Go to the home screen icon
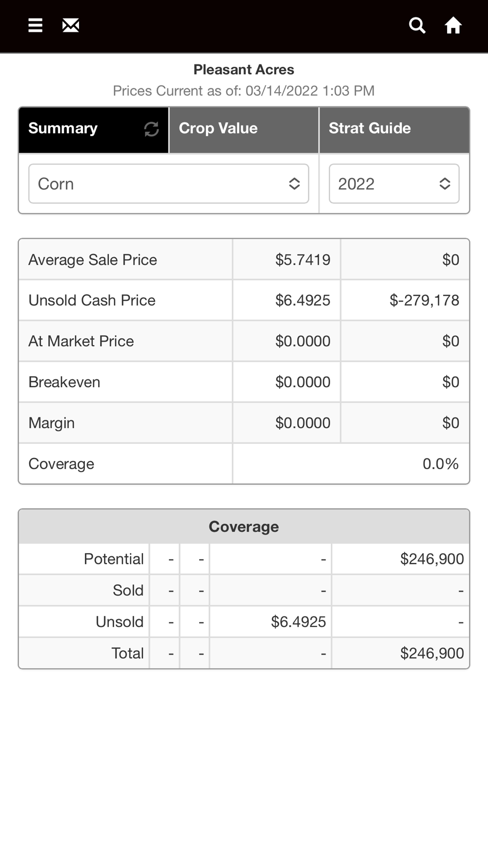 453,25
